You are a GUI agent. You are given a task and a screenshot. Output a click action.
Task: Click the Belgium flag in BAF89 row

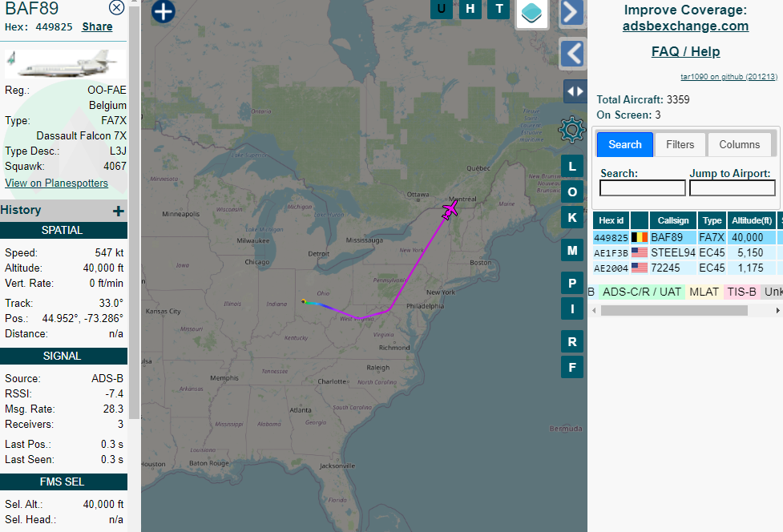[x=640, y=237]
